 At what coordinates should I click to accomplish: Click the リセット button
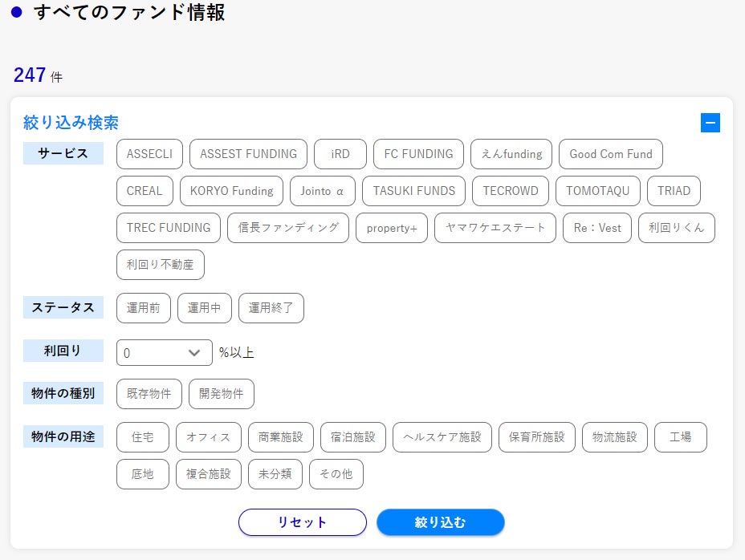point(302,522)
